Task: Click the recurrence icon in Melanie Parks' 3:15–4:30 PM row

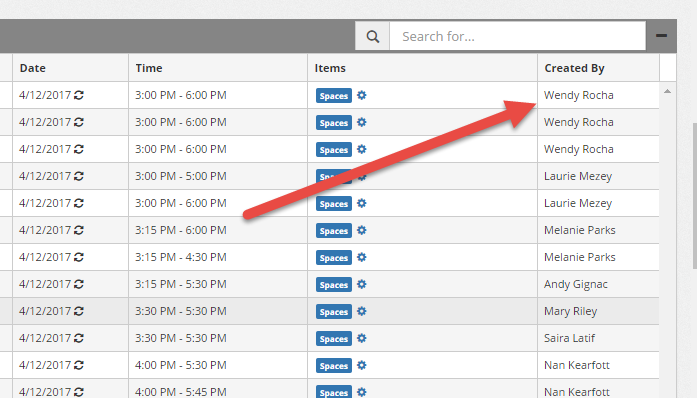Action: pyautogui.click(x=79, y=257)
